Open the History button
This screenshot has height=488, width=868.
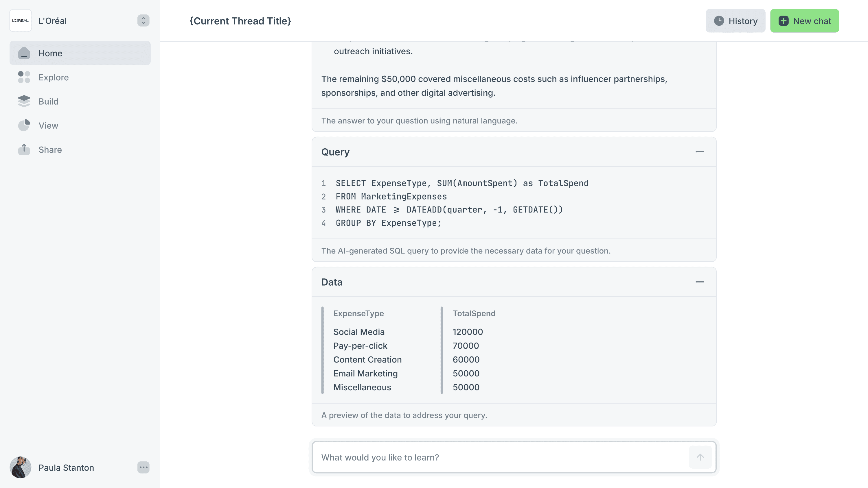(x=735, y=21)
